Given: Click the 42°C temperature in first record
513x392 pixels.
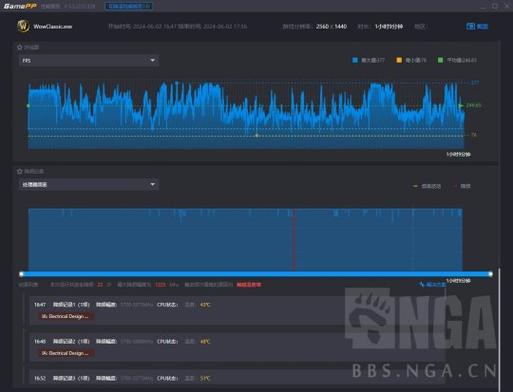Looking at the screenshot, I should pyautogui.click(x=205, y=305).
